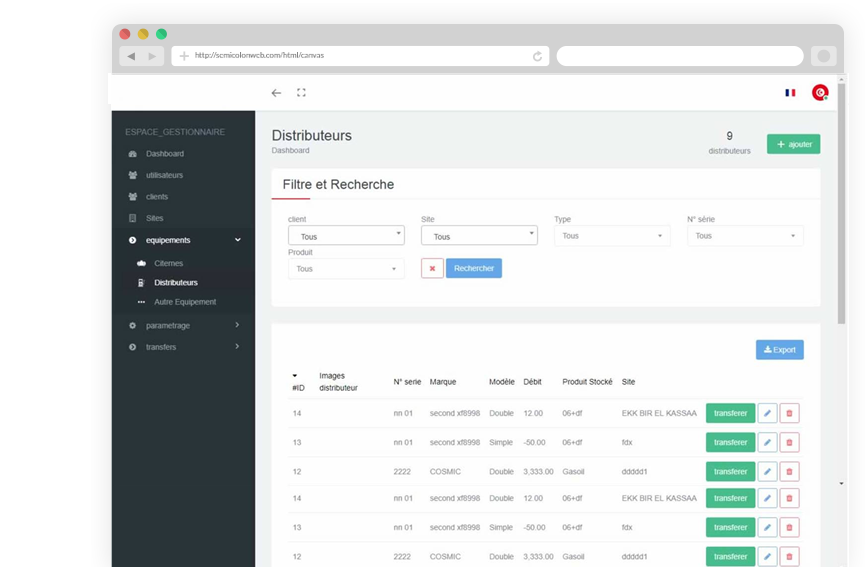Click the green ajouter button
The width and height of the screenshot is (868, 567).
793,144
